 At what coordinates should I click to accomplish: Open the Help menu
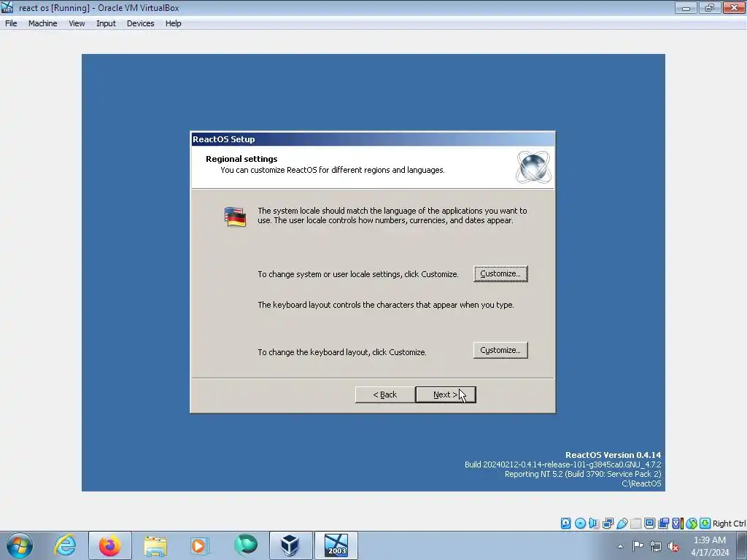pos(174,23)
